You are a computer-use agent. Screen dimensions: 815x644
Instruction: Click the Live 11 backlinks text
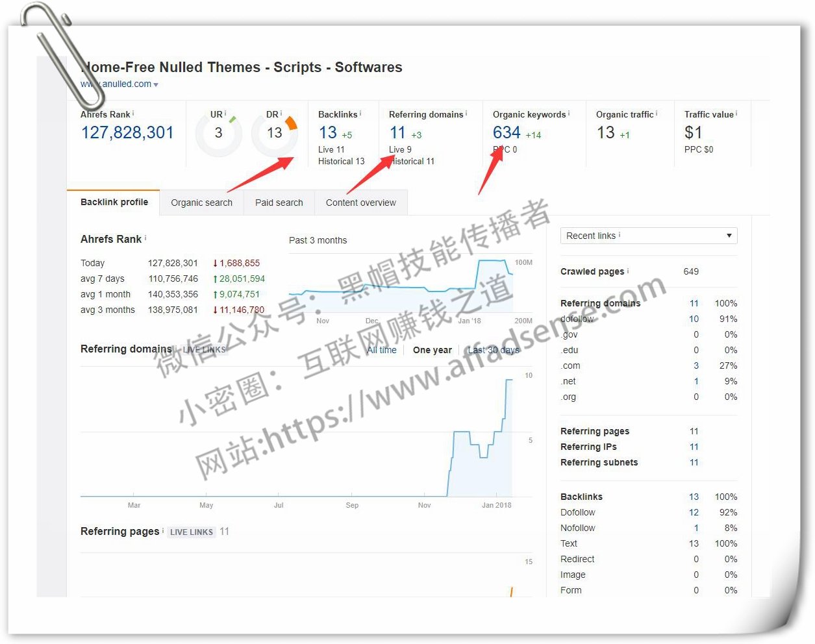pyautogui.click(x=331, y=149)
